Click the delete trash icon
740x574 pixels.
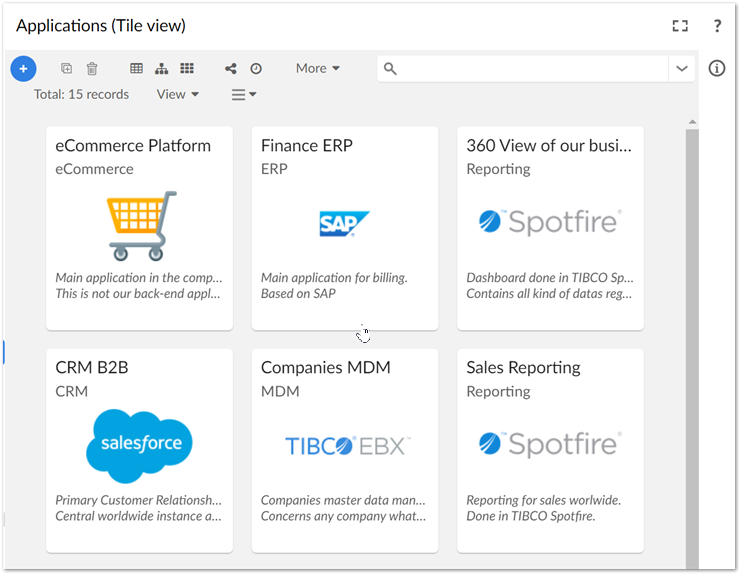[92, 69]
